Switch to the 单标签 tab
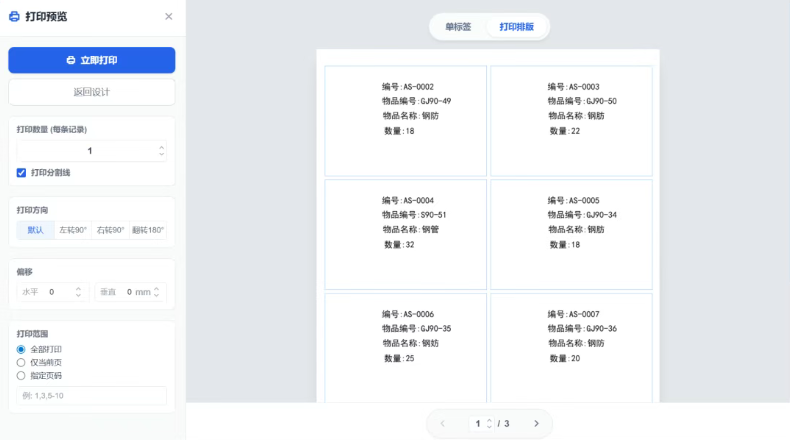Screen dimensions: 790x440 click(458, 27)
